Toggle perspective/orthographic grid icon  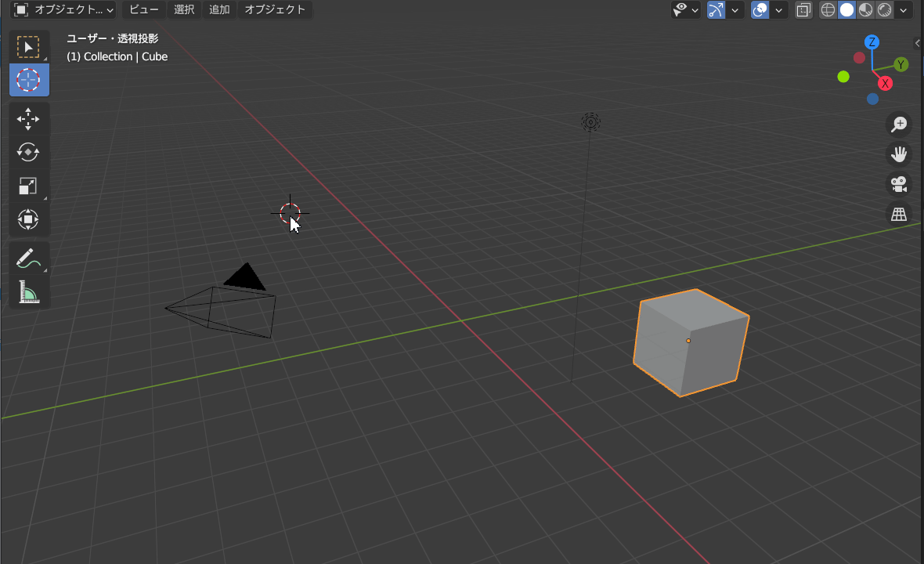coord(899,214)
